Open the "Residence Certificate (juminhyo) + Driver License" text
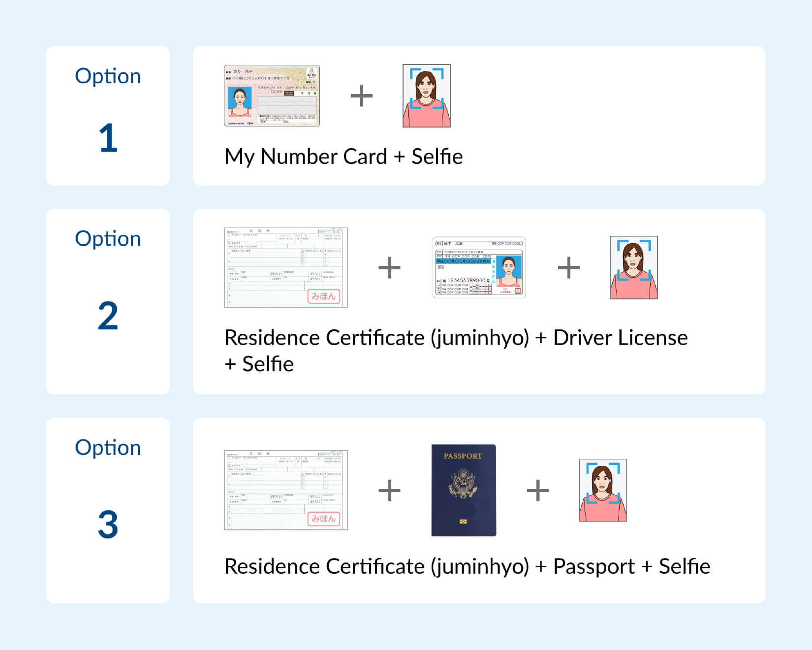 tap(456, 338)
